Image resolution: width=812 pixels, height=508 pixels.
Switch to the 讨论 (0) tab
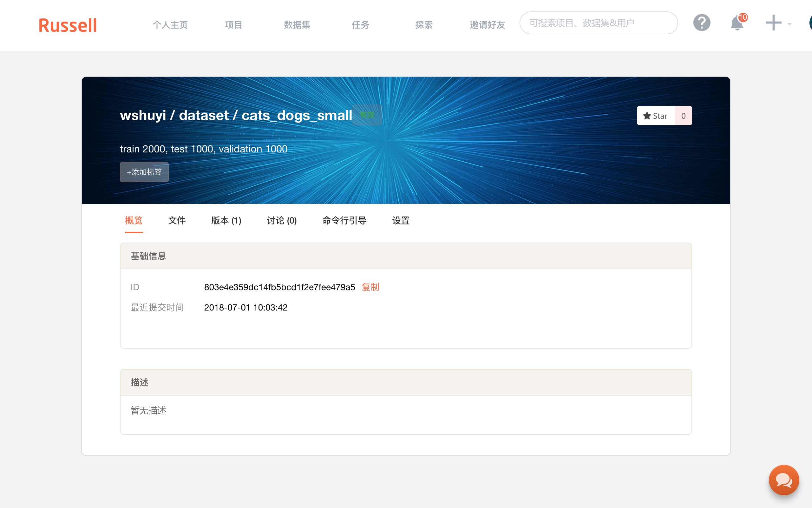pyautogui.click(x=282, y=220)
